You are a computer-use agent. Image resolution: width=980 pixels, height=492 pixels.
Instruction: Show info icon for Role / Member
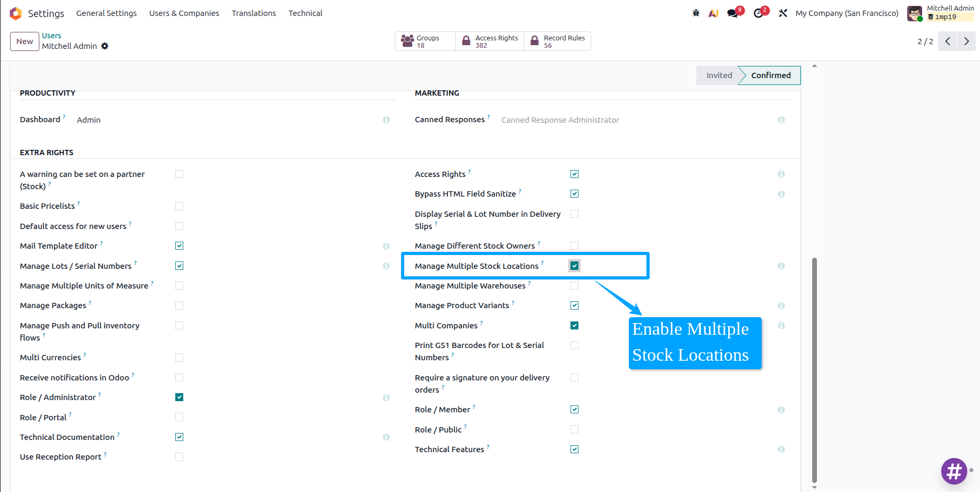point(781,410)
